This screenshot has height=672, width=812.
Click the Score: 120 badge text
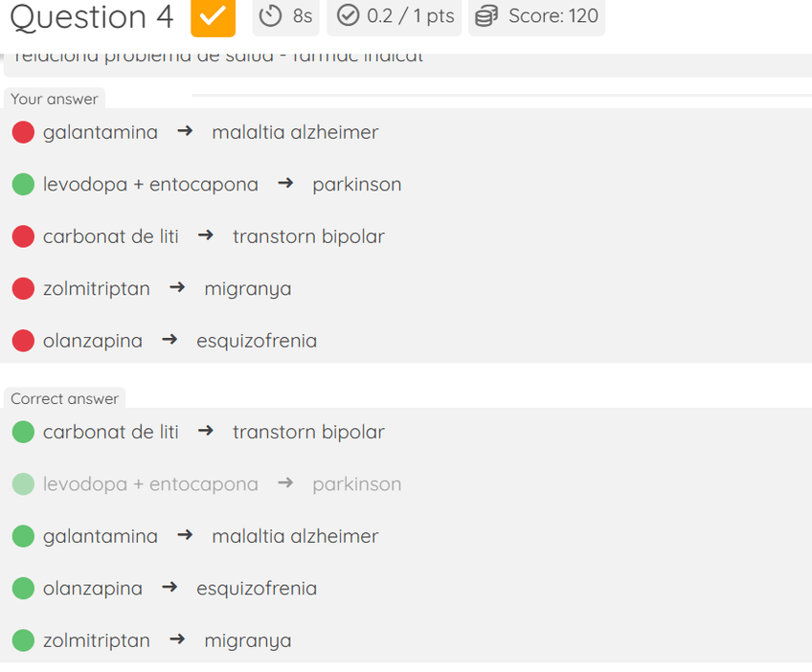(553, 16)
